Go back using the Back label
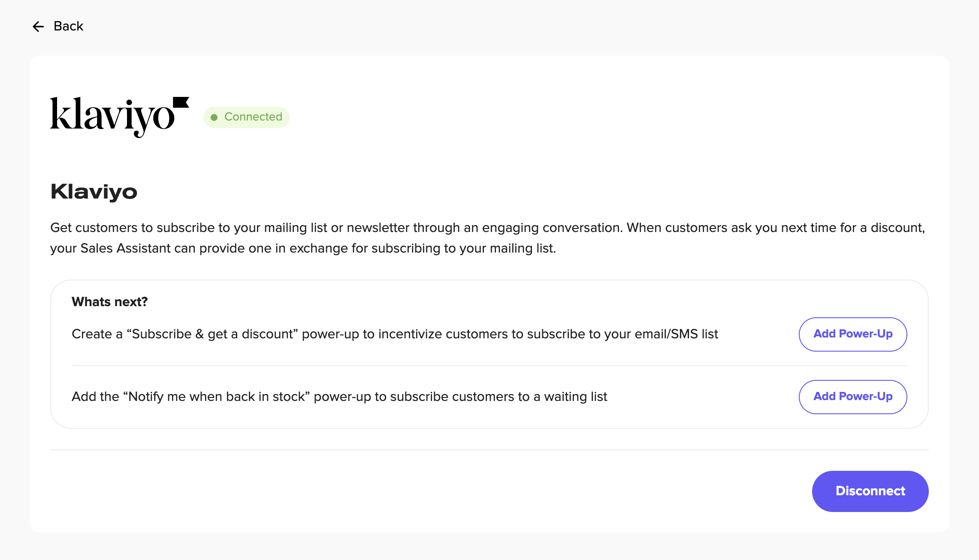The width and height of the screenshot is (979, 560). pos(68,26)
